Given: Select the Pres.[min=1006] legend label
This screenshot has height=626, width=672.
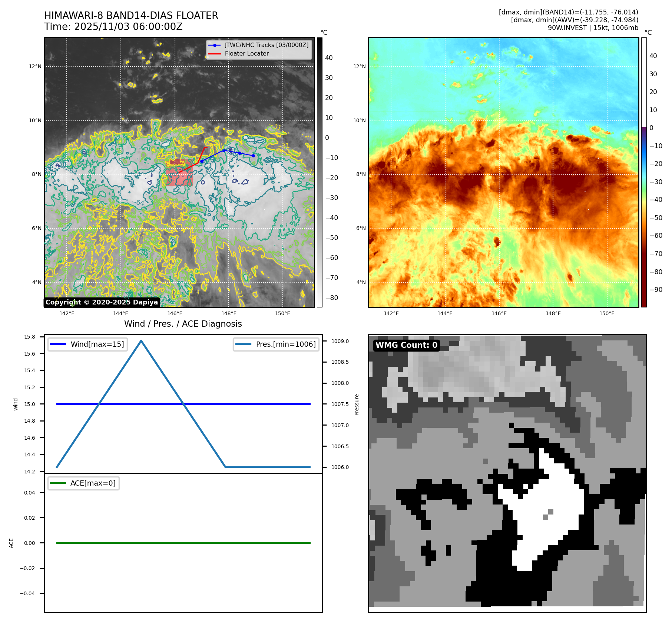Looking at the screenshot, I should [286, 344].
